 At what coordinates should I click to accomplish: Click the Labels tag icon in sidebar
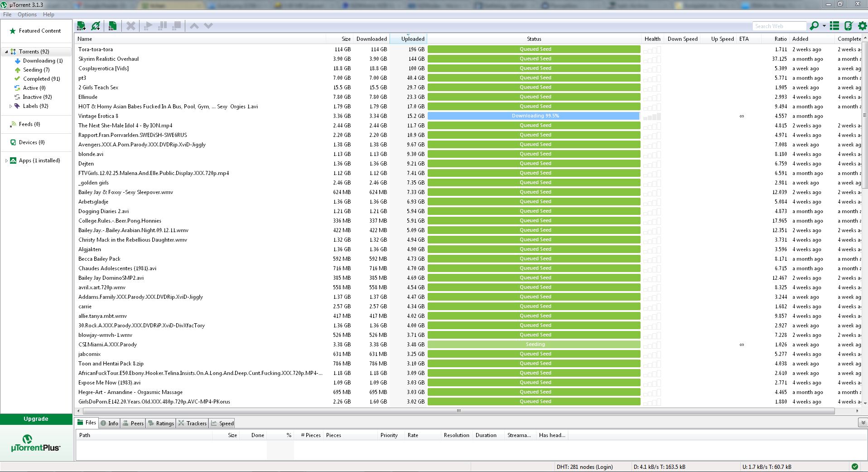(17, 106)
